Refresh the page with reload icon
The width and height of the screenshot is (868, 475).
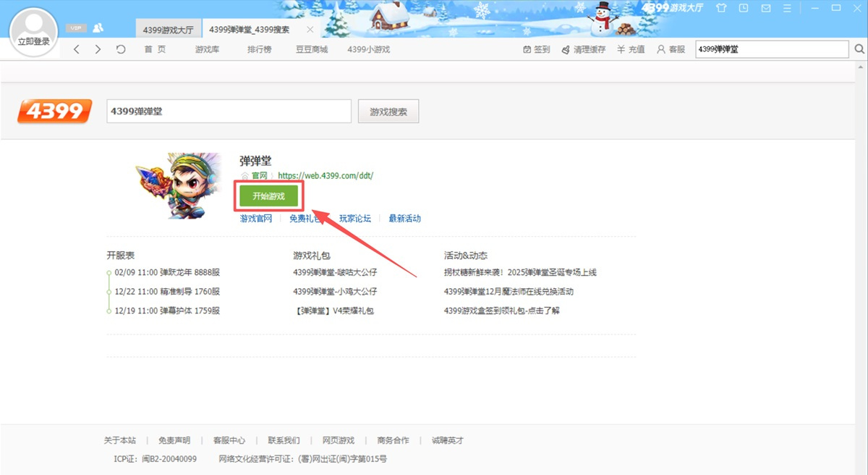pyautogui.click(x=121, y=49)
